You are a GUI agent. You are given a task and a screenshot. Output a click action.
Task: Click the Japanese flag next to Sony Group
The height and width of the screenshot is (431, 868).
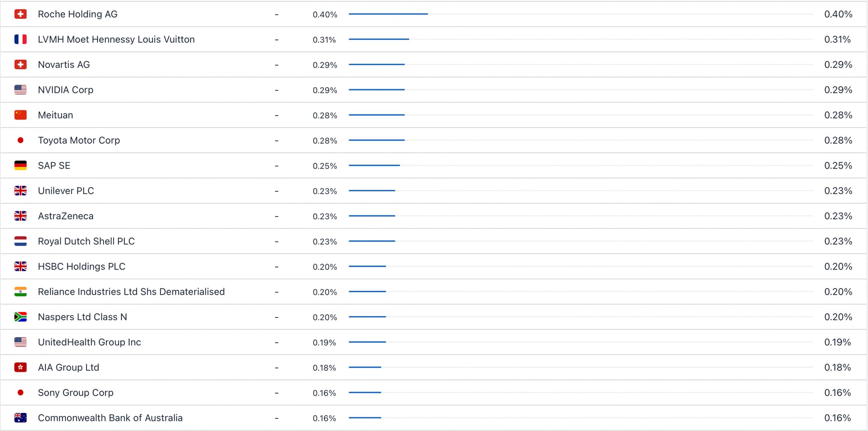tap(20, 393)
